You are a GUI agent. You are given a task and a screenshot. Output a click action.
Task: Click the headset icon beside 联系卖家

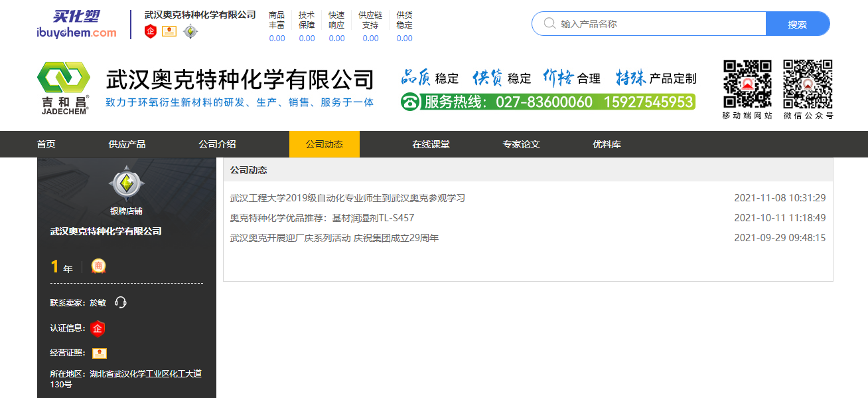(120, 302)
